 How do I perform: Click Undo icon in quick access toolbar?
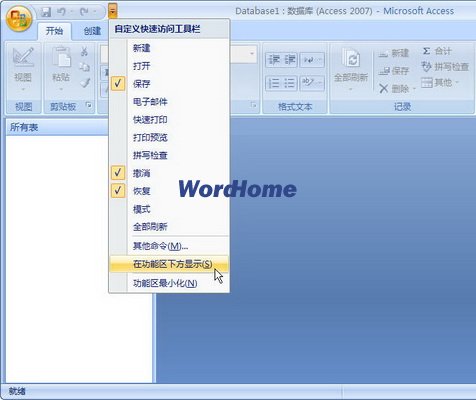(61, 12)
